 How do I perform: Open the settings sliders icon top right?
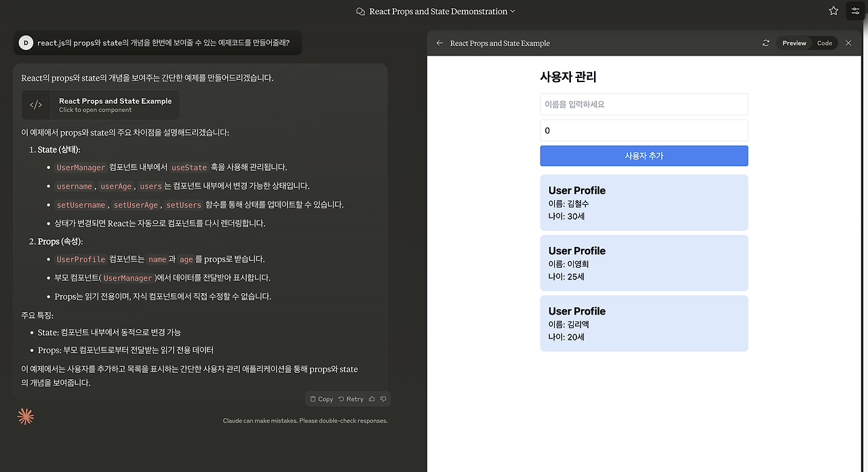tap(855, 11)
